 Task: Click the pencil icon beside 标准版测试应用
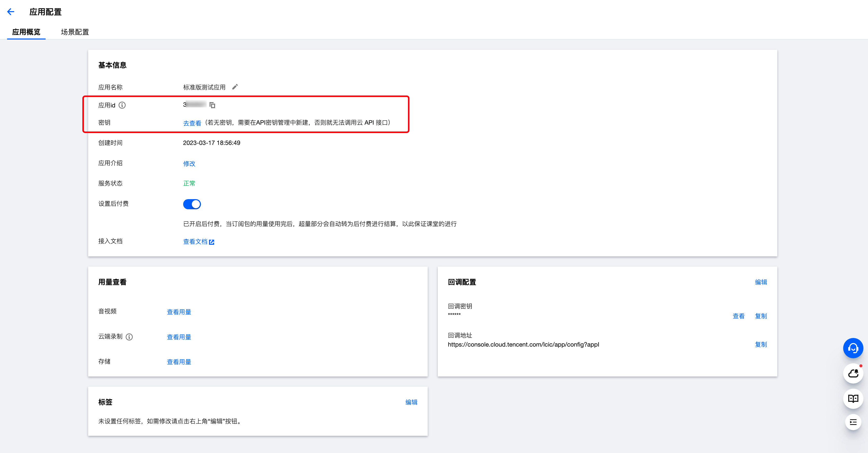coord(235,87)
